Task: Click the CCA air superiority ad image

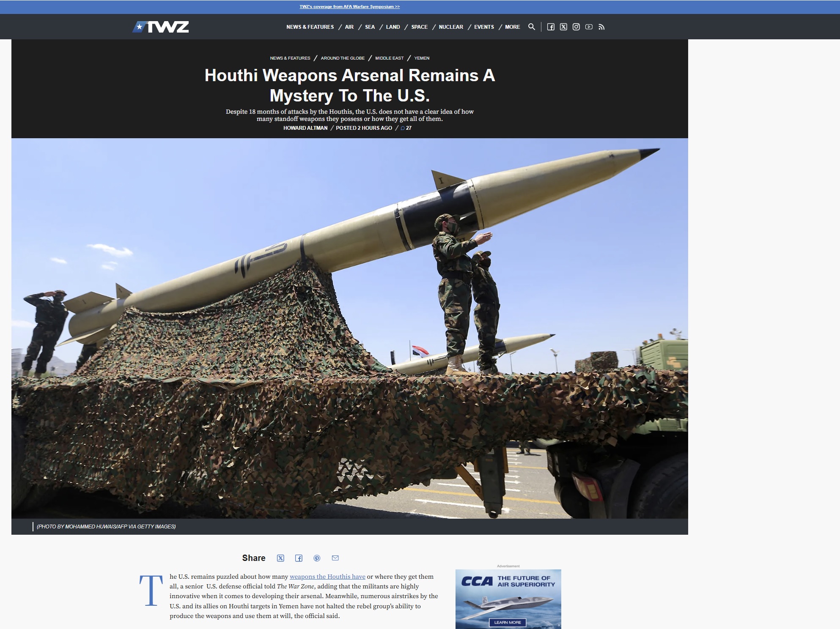Action: point(508,599)
